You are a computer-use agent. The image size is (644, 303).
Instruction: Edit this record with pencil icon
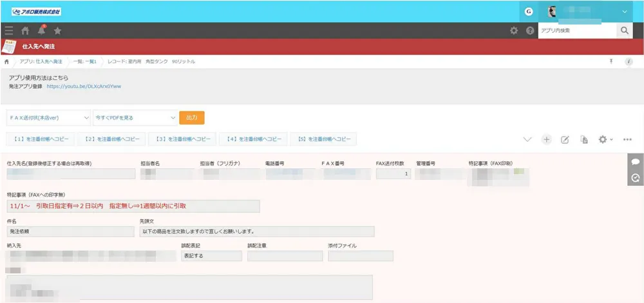[565, 139]
